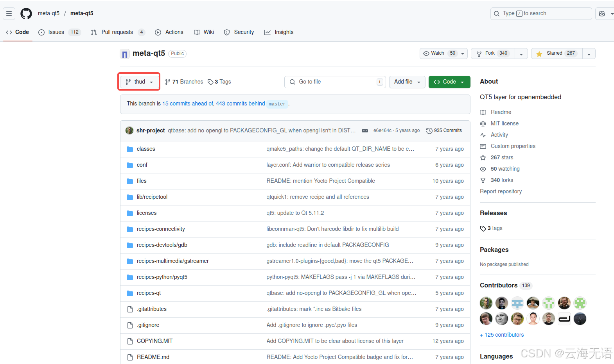
Task: Open 443 commits behind link
Action: (x=241, y=103)
